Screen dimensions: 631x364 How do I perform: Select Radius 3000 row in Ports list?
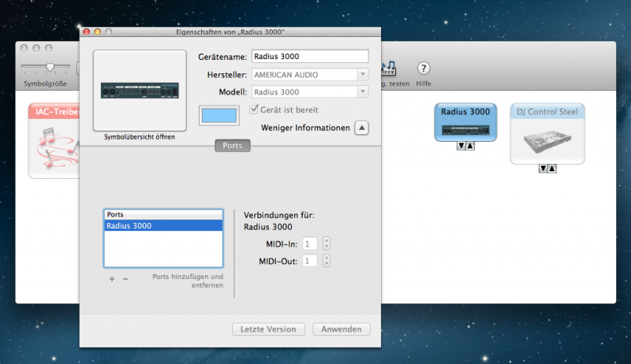click(163, 226)
